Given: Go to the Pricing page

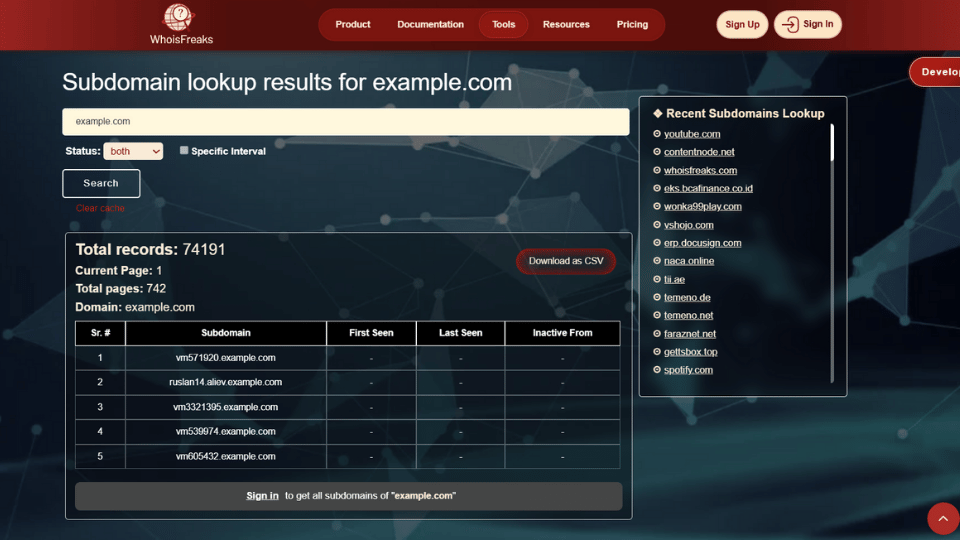Looking at the screenshot, I should click(x=632, y=25).
